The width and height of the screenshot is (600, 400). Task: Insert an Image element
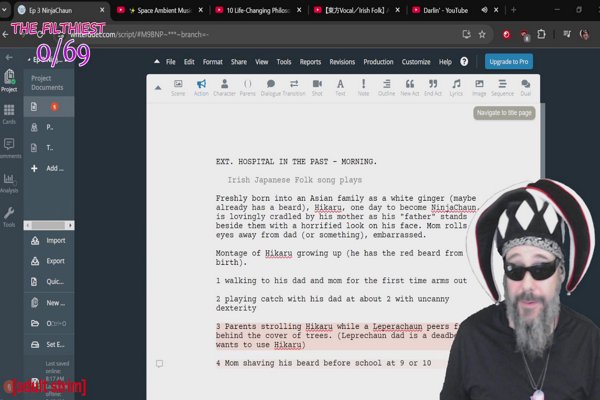479,88
